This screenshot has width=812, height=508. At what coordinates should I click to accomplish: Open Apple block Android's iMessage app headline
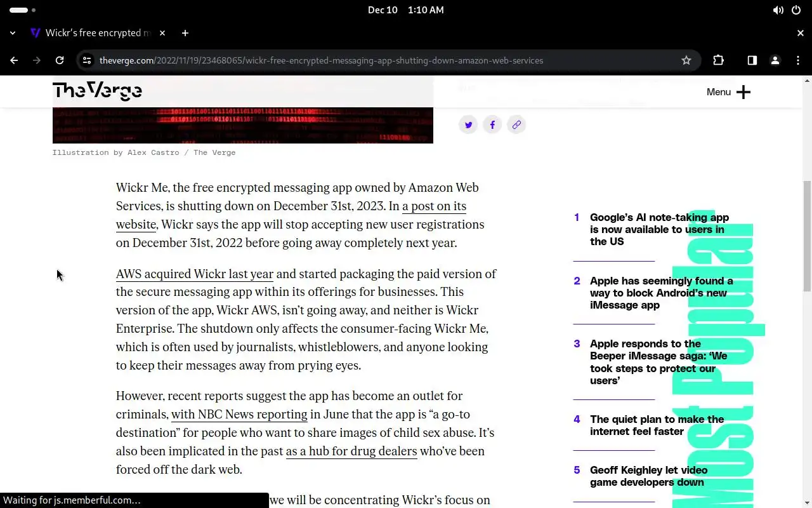661,293
